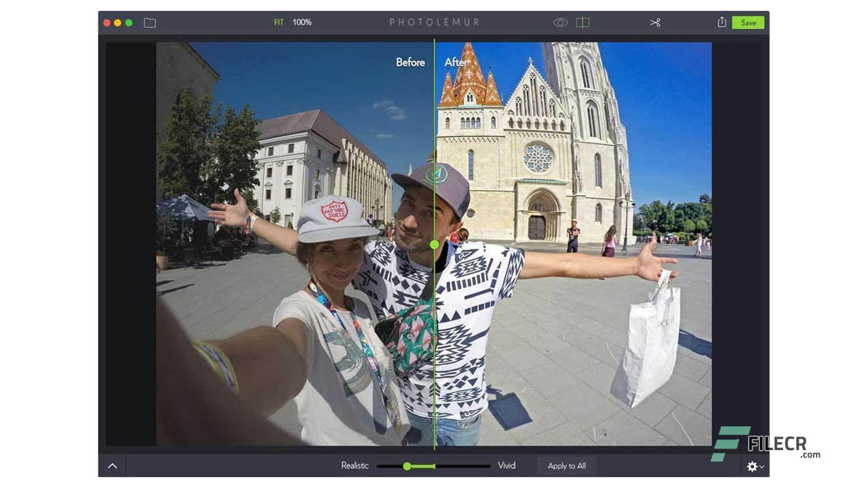Toggle original preview with the eye icon
This screenshot has height=488, width=868.
(x=559, y=22)
